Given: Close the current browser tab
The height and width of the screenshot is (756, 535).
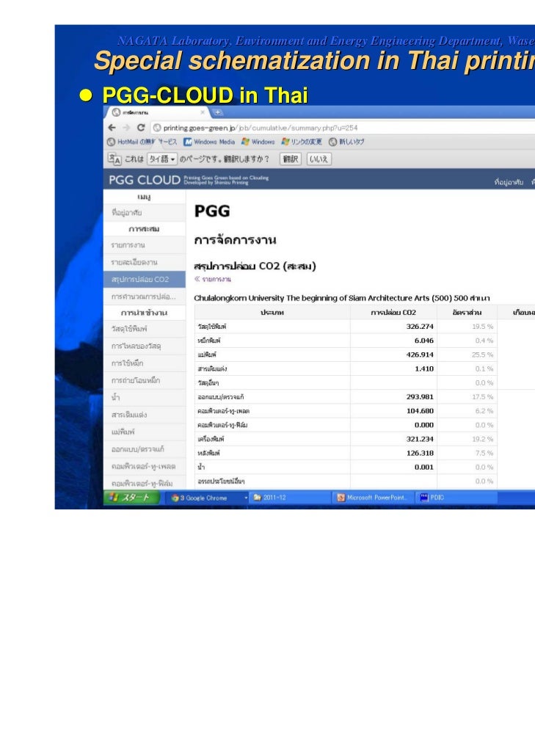Looking at the screenshot, I should click(203, 112).
